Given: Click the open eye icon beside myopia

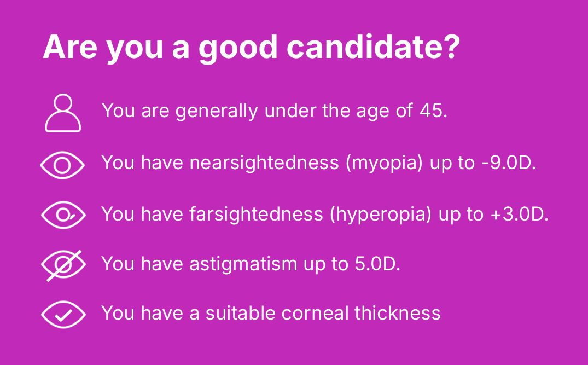Looking at the screenshot, I should tap(63, 165).
